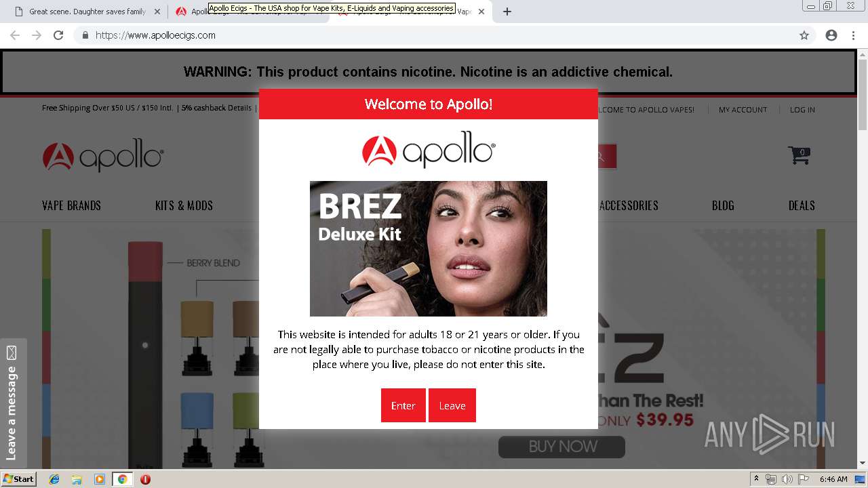Open the Chrome three-dot menu
This screenshot has height=488, width=868.
(853, 35)
